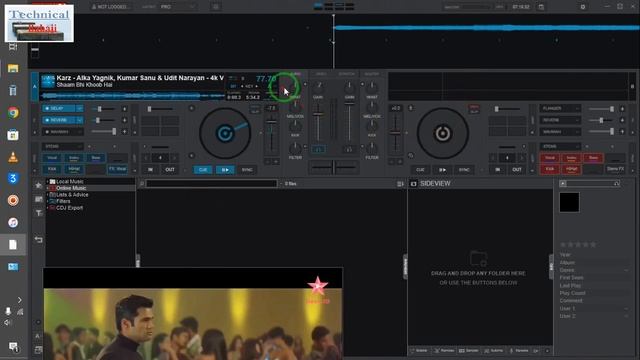This screenshot has width=640, height=360.
Task: Click the SIDEVIEW panel icon
Action: coord(413,184)
